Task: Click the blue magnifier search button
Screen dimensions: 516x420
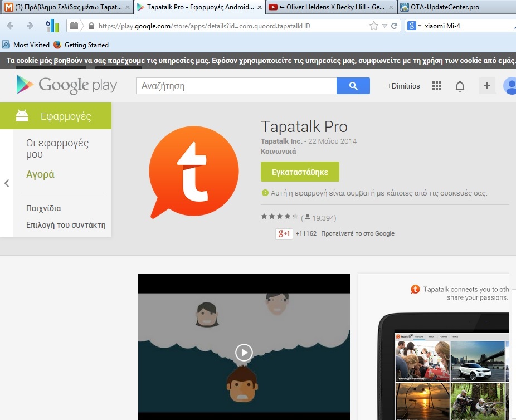Action: (x=353, y=86)
